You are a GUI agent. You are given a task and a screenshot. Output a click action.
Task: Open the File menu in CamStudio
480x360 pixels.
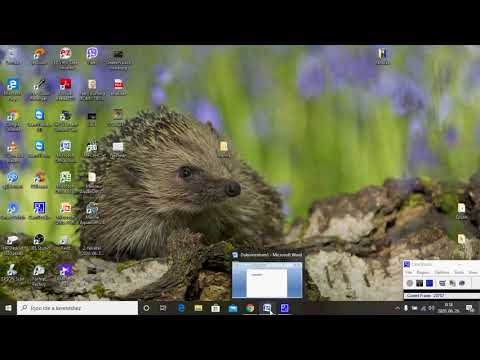[408, 272]
